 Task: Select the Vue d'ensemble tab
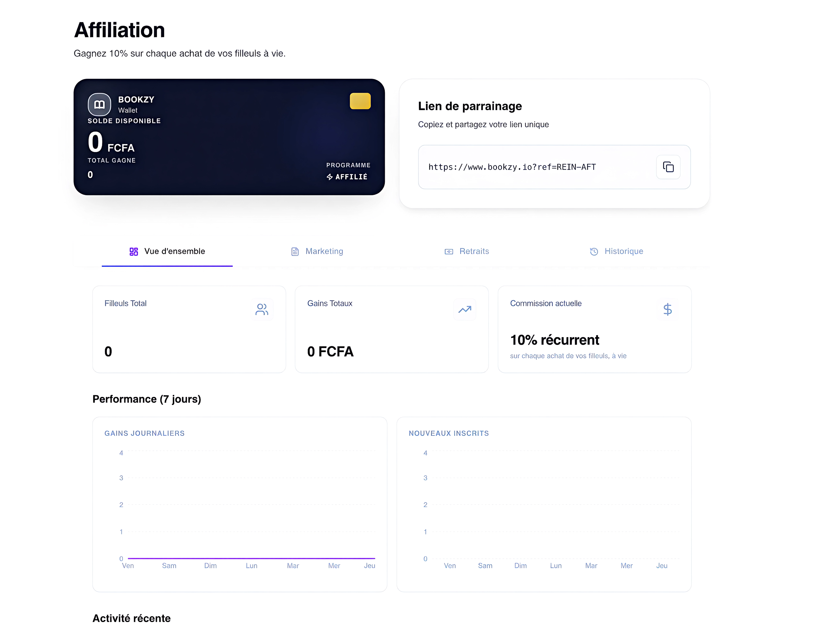click(x=167, y=252)
